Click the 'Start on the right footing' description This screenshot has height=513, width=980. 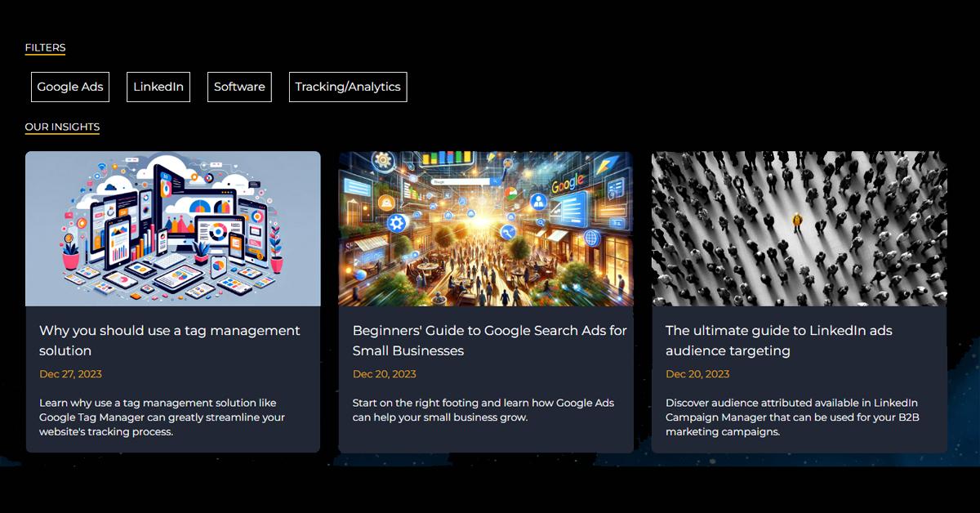[483, 410]
